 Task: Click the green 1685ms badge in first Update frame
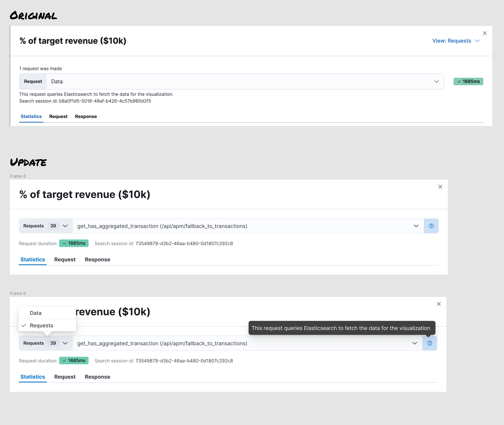click(x=74, y=243)
